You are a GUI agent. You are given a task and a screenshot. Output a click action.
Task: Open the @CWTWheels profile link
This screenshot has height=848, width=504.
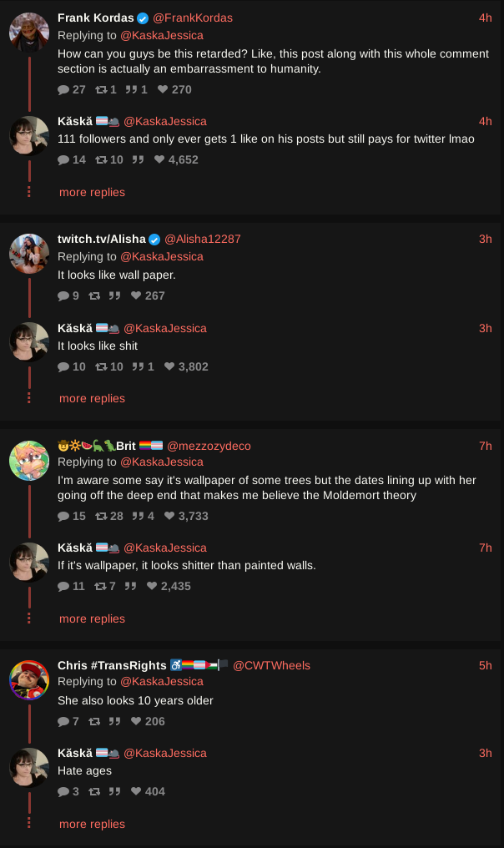click(x=271, y=666)
